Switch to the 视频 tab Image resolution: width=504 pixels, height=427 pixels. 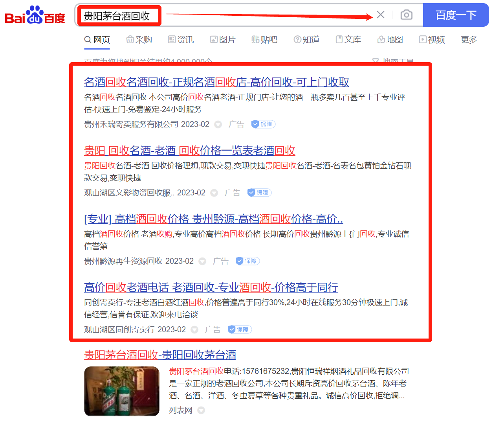[x=432, y=40]
